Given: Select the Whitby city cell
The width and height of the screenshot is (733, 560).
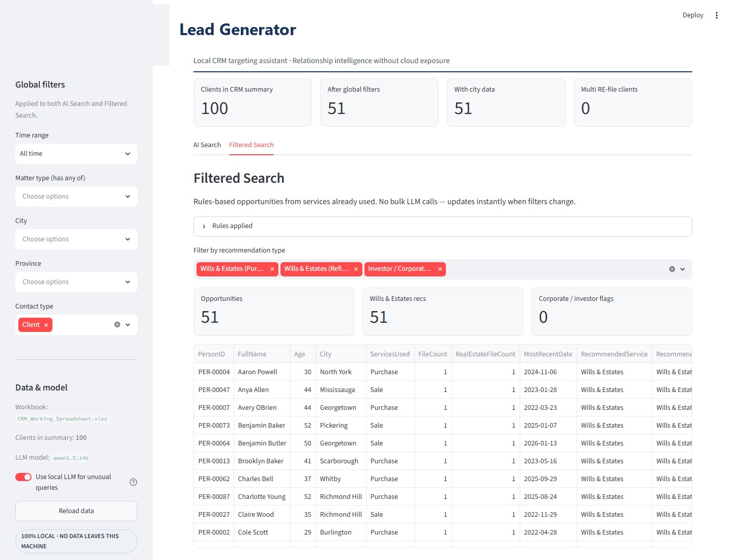Looking at the screenshot, I should pos(341,479).
